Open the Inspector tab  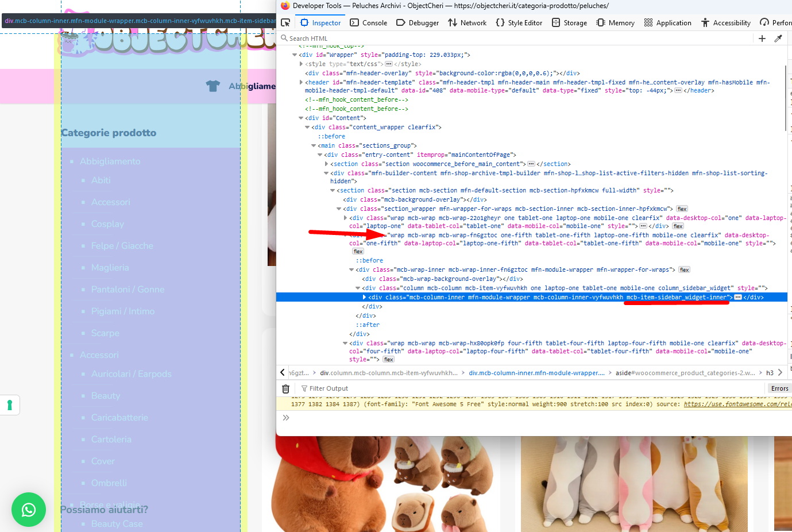click(320, 23)
